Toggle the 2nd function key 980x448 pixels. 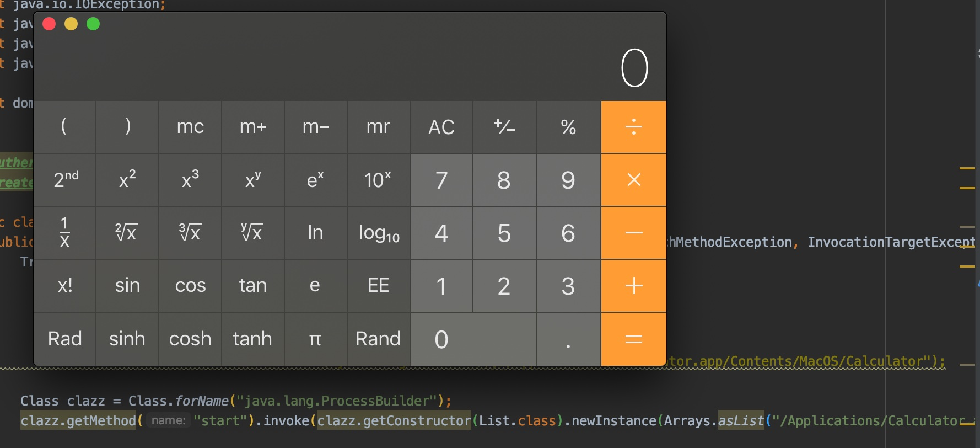[65, 180]
